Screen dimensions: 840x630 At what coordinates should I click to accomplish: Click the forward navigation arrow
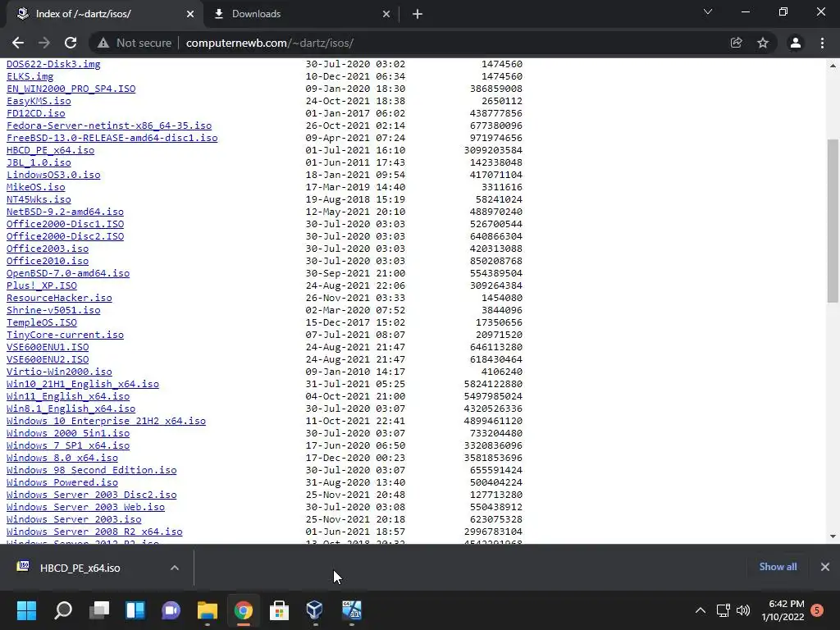(x=44, y=43)
